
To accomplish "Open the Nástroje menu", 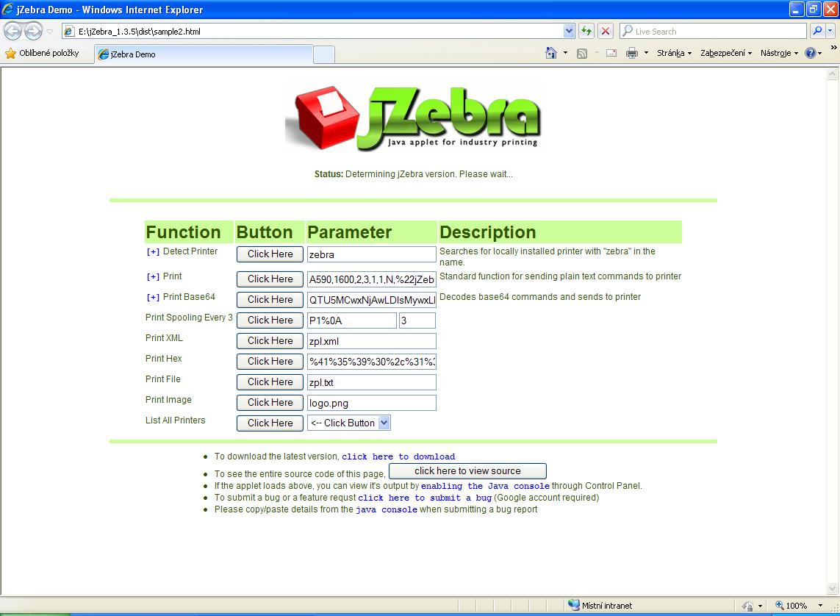I will [x=779, y=53].
